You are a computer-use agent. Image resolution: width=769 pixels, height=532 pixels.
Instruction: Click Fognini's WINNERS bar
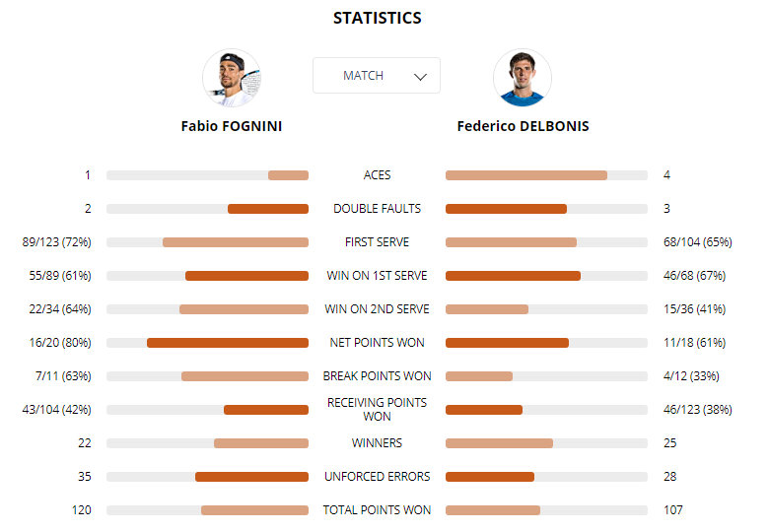207,443
